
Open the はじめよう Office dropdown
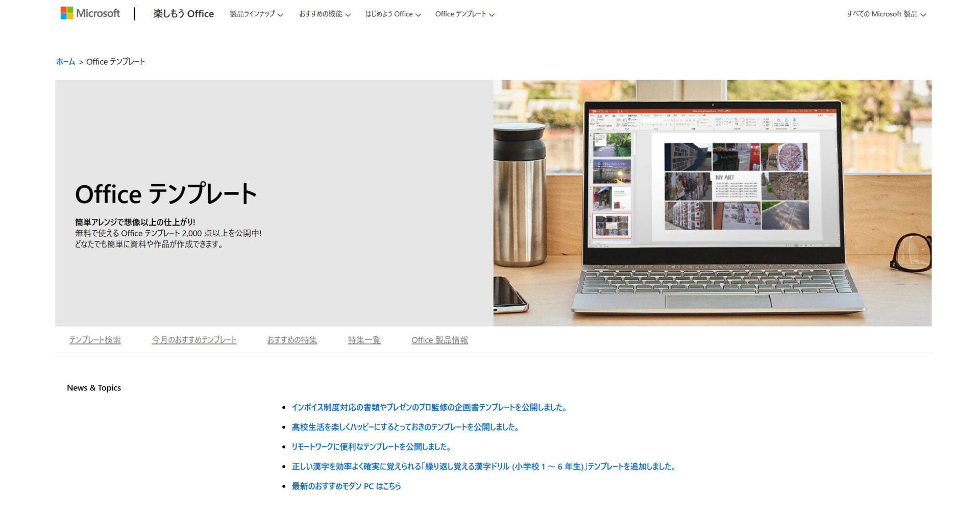[x=393, y=14]
